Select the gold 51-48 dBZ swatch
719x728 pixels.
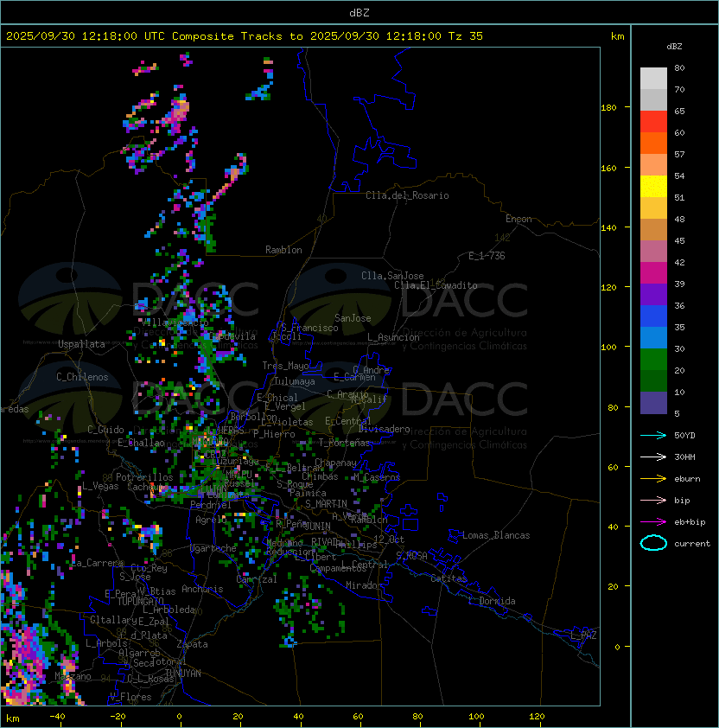click(653, 208)
